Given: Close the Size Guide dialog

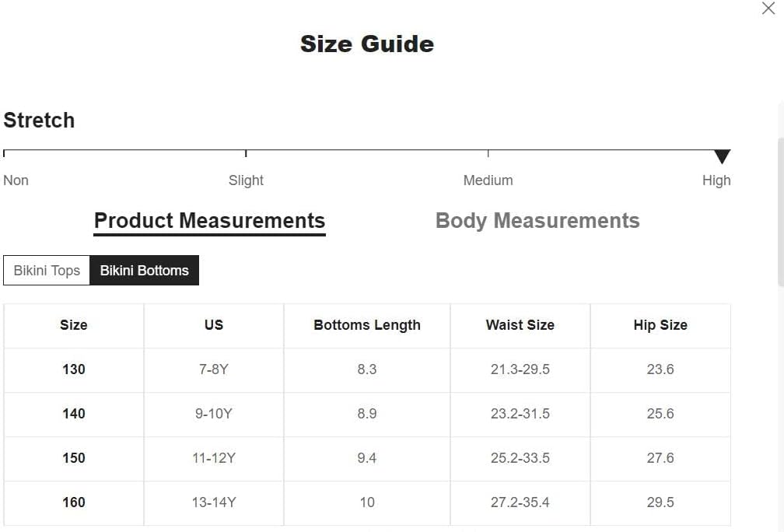Looking at the screenshot, I should tap(768, 9).
